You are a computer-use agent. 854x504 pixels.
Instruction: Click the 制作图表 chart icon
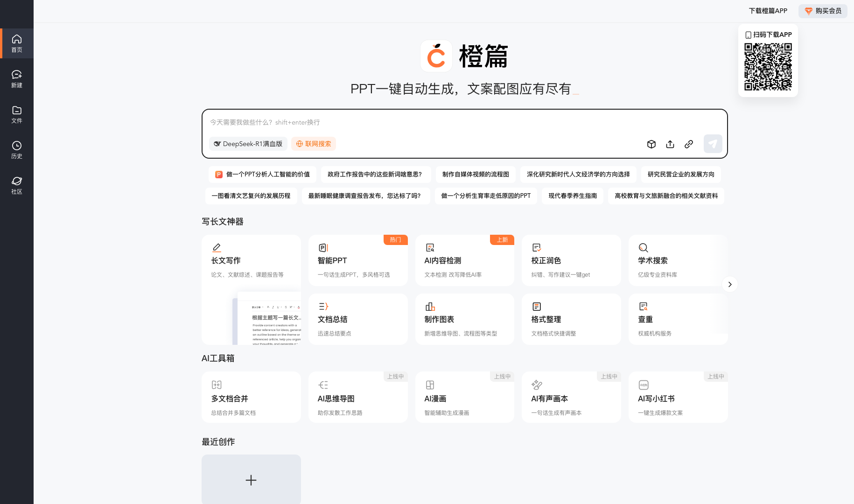(x=430, y=307)
